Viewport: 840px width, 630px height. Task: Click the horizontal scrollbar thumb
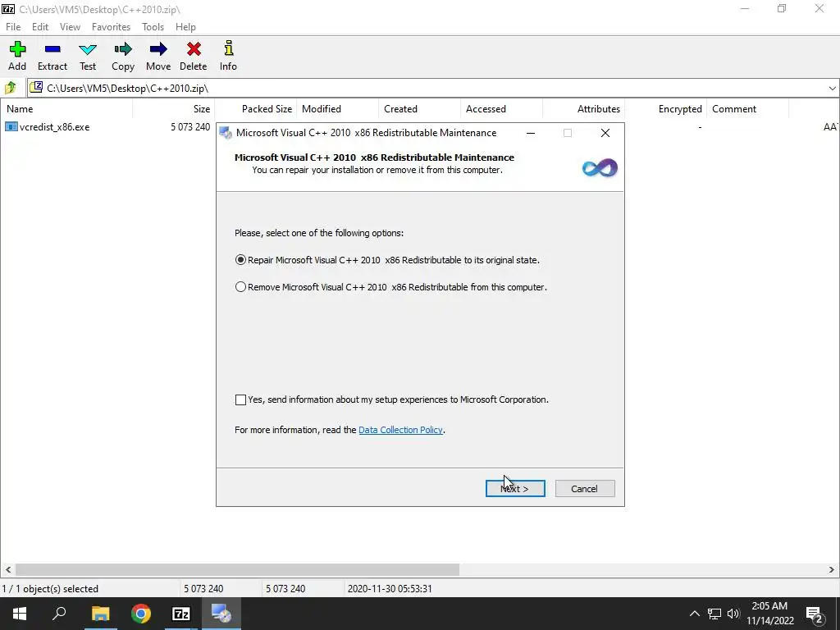237,569
